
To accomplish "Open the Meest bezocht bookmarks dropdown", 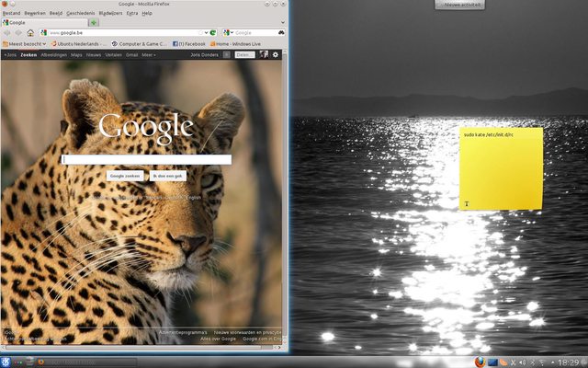I will (x=24, y=44).
